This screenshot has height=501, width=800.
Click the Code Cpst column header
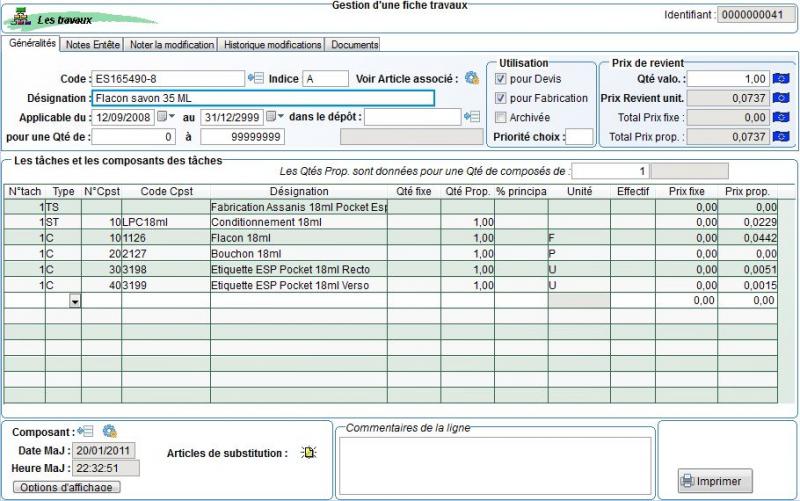[166, 191]
